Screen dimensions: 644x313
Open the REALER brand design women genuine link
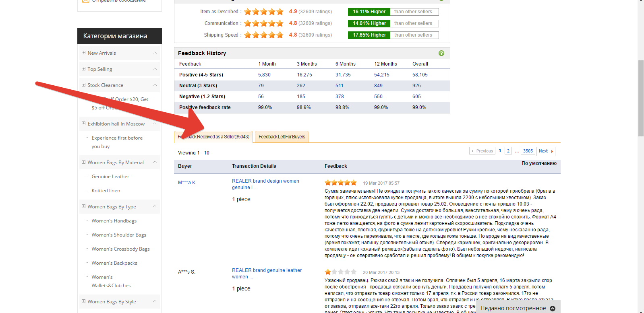[265, 184]
